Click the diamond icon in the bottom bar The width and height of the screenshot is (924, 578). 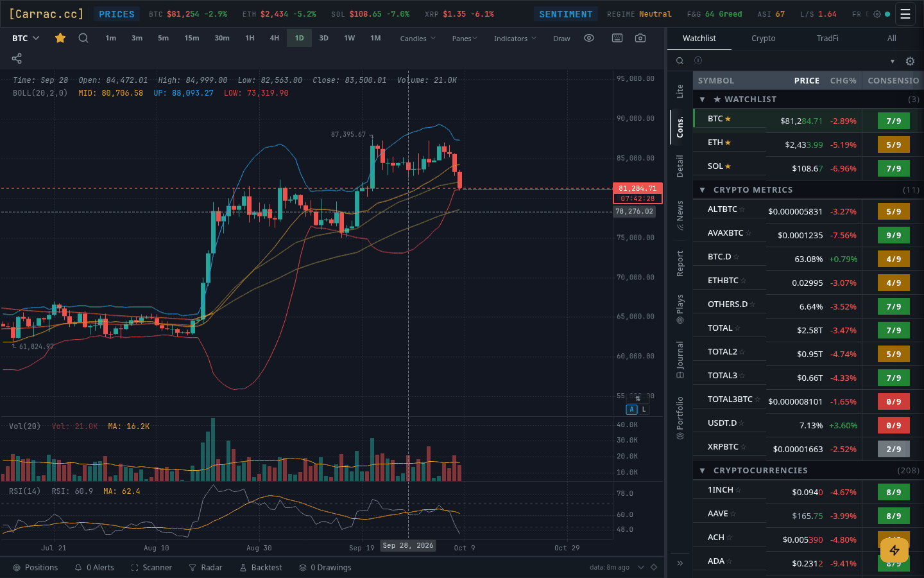pos(654,567)
